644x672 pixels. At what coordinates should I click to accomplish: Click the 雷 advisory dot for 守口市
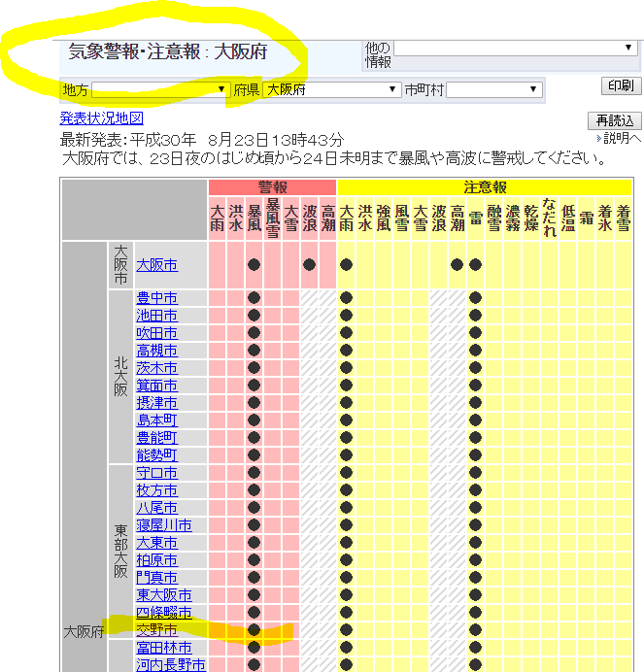point(476,473)
